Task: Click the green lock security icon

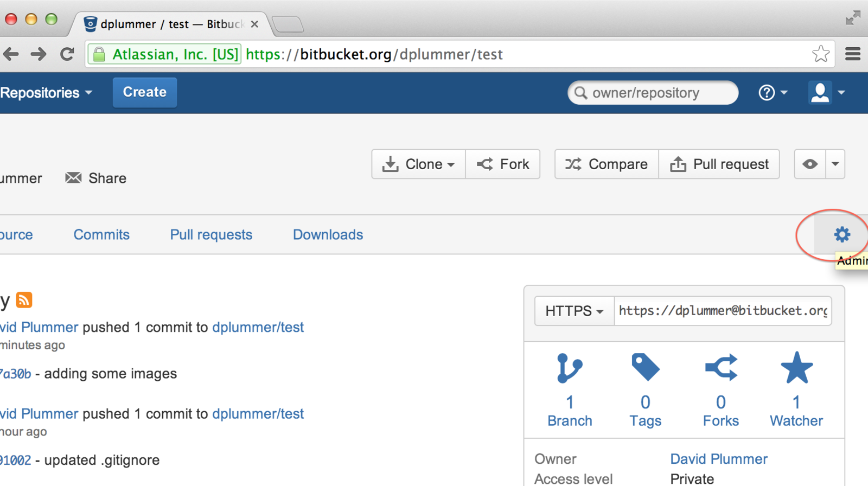Action: 99,54
